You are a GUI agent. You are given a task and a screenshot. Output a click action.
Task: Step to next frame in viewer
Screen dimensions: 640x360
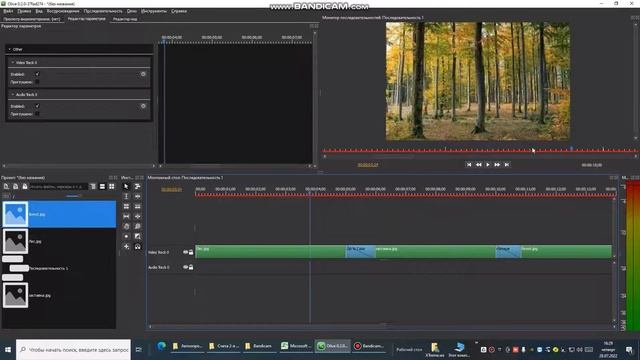(497, 164)
